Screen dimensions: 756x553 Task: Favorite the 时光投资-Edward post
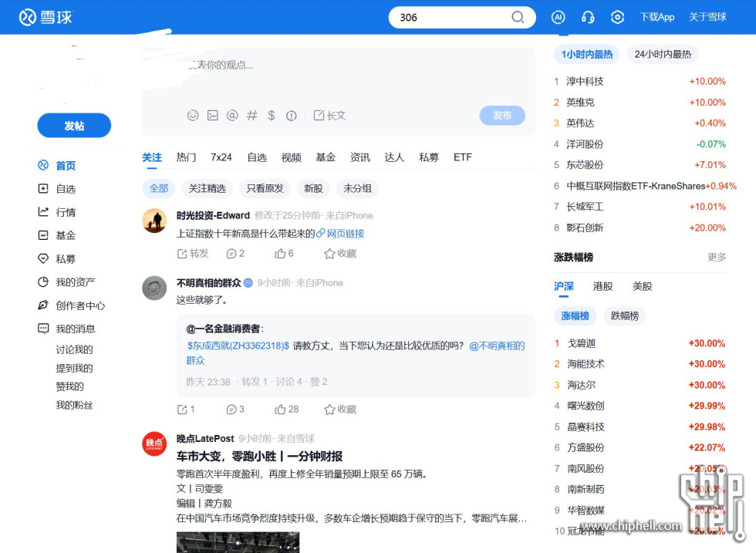340,254
